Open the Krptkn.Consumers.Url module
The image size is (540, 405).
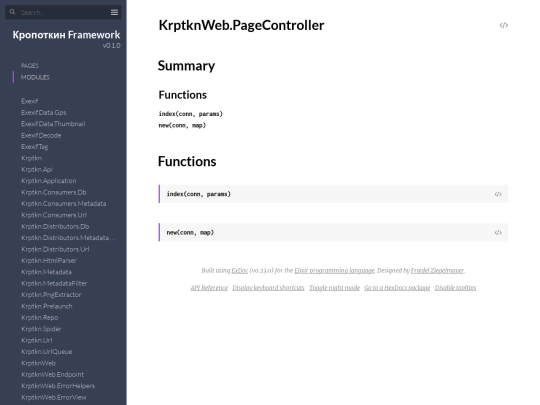[54, 215]
